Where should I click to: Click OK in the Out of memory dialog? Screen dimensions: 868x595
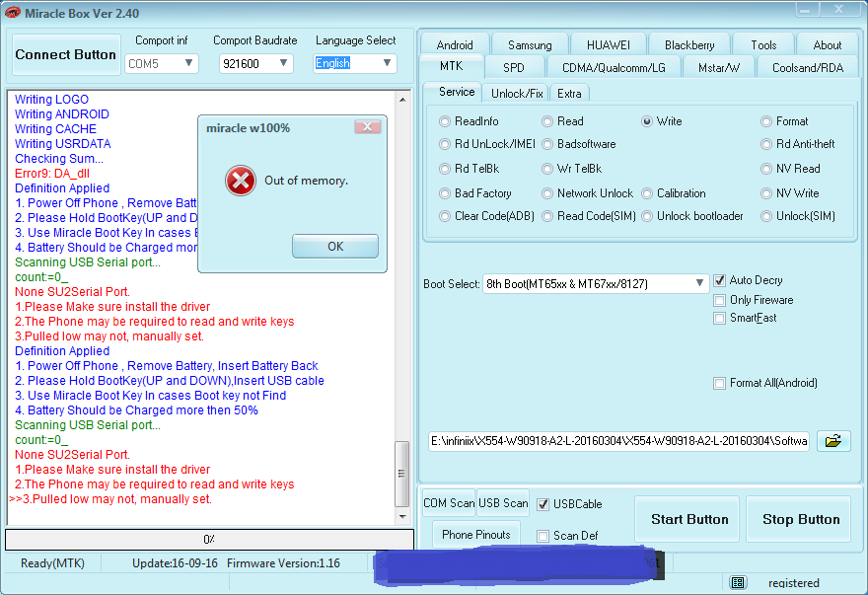pyautogui.click(x=335, y=246)
